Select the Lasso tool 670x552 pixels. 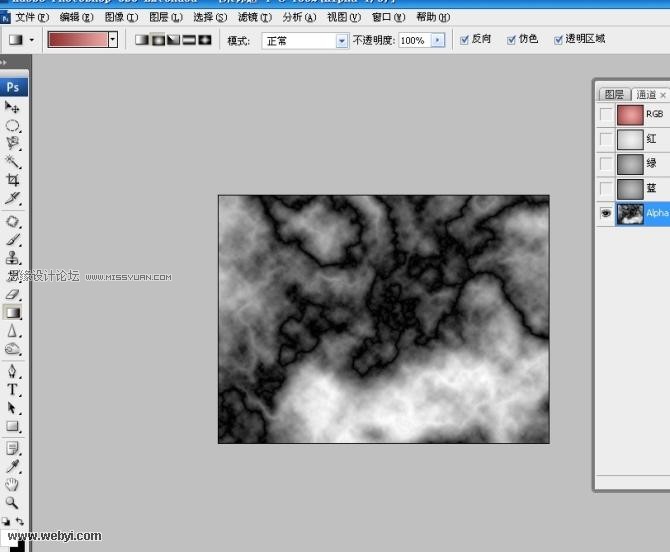[12, 143]
